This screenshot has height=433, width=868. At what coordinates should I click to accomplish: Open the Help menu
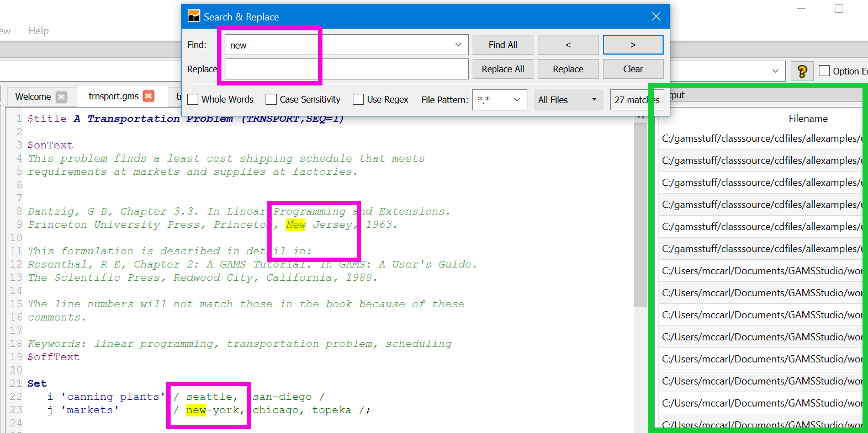pyautogui.click(x=39, y=31)
